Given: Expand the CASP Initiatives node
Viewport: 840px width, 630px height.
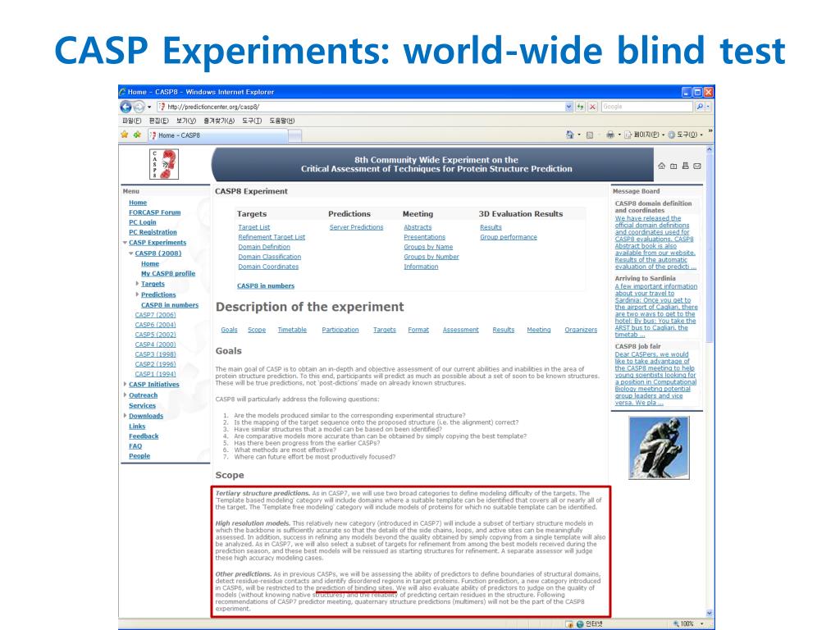Looking at the screenshot, I should tap(126, 384).
